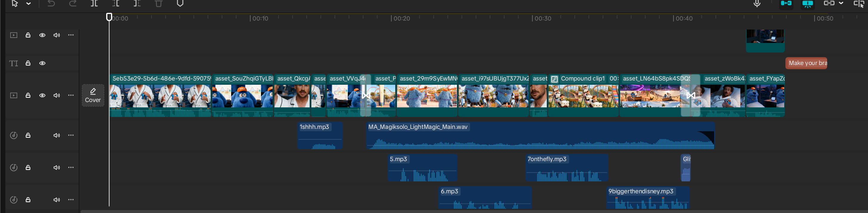
Task: Click the Compound clip1 icon
Action: tap(554, 79)
